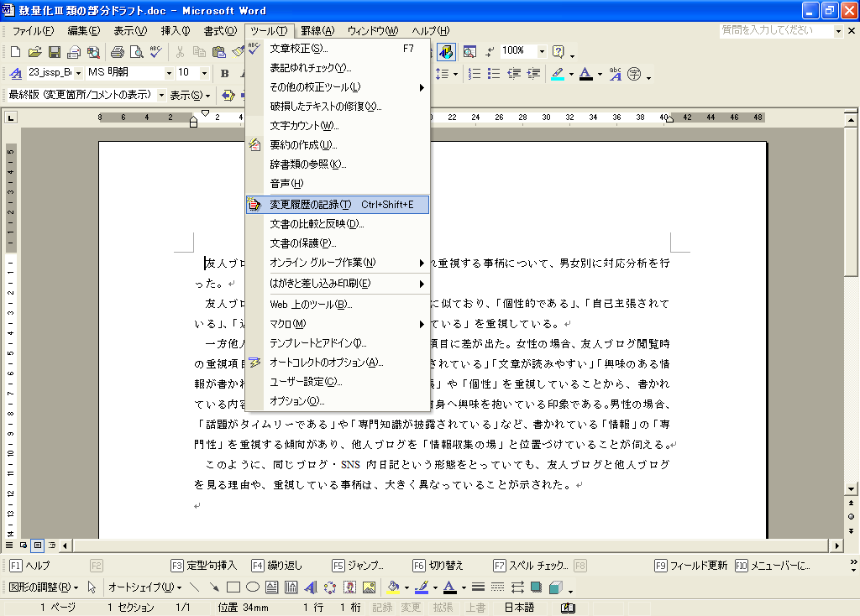Click the F7 スペル チェック function key button
Viewport: 860px width, 616px height.
click(x=532, y=566)
